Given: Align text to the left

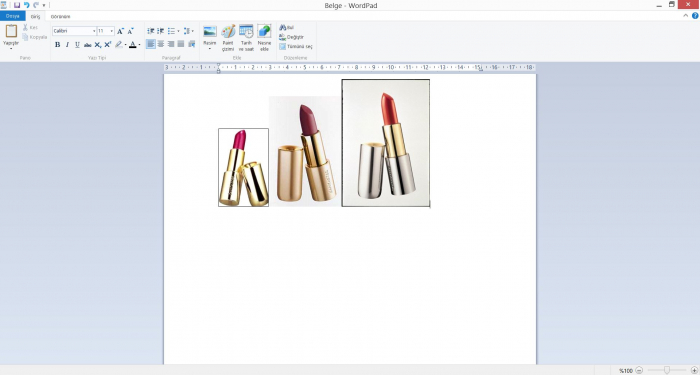Looking at the screenshot, I should [x=151, y=44].
